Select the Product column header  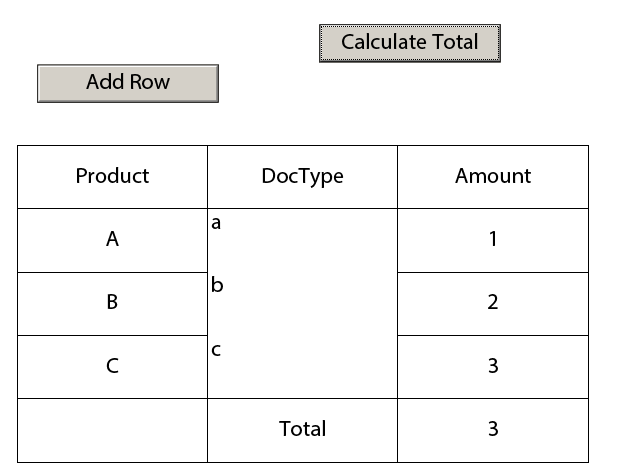click(x=112, y=176)
